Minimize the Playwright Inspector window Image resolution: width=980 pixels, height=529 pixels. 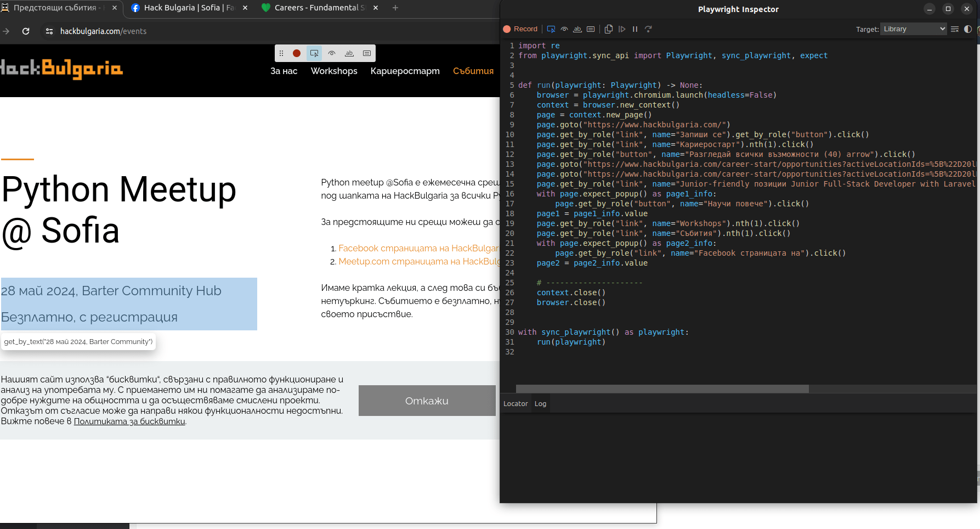pyautogui.click(x=930, y=9)
